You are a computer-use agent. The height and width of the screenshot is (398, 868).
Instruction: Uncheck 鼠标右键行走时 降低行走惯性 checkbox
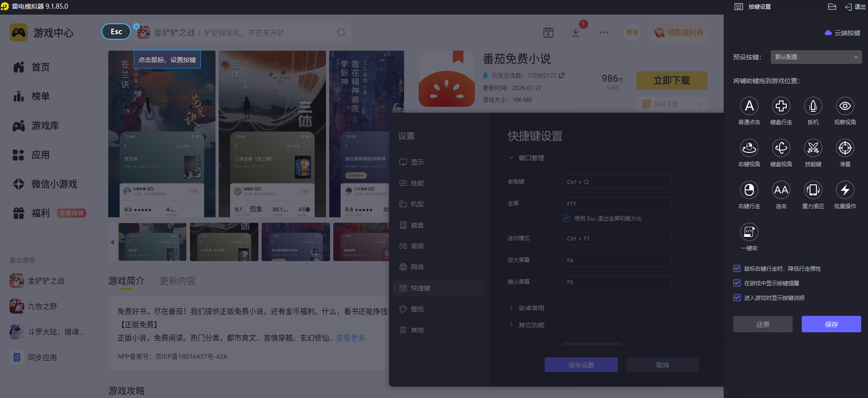click(737, 268)
